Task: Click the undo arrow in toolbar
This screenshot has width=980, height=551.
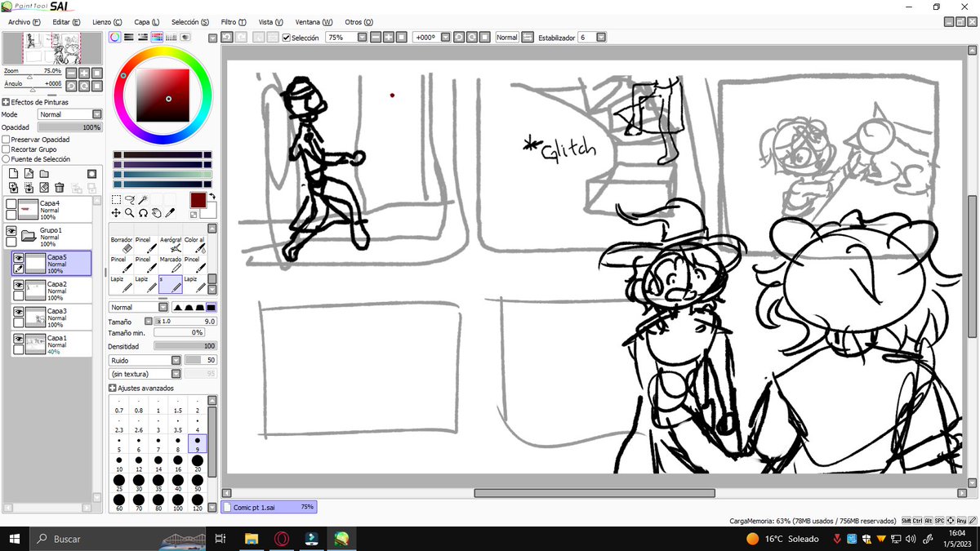Action: click(x=227, y=38)
